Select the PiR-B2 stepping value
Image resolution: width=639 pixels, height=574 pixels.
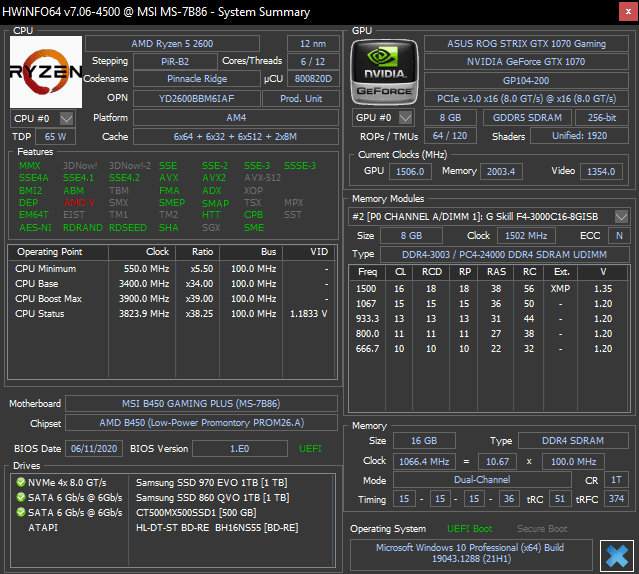pos(175,62)
